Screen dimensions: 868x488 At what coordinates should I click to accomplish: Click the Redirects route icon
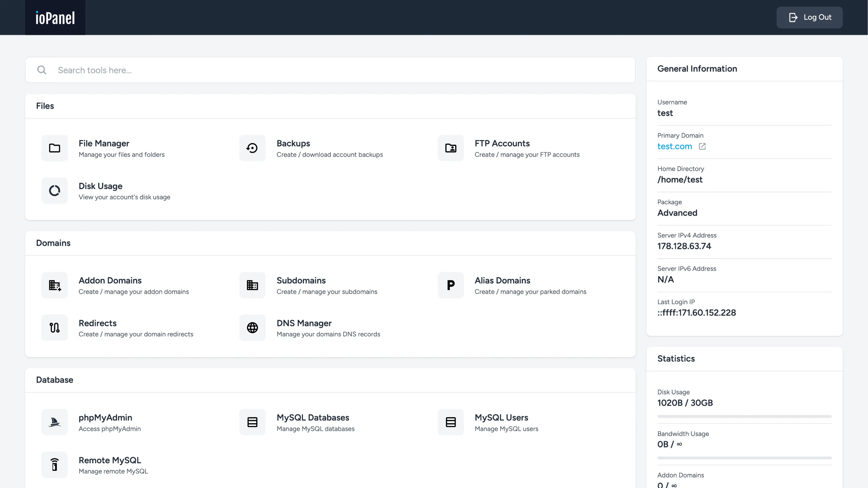coord(54,328)
